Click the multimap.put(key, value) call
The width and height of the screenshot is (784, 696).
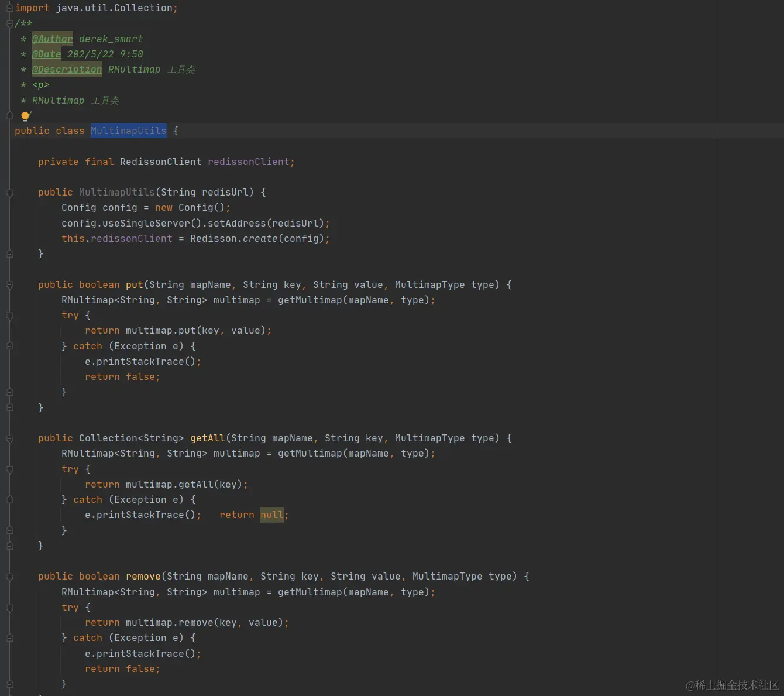click(x=196, y=330)
